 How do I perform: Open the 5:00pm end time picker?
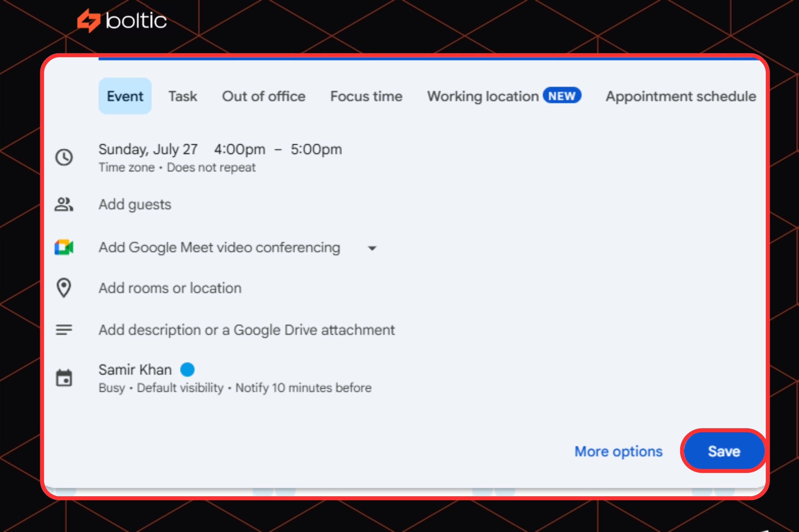coord(316,149)
